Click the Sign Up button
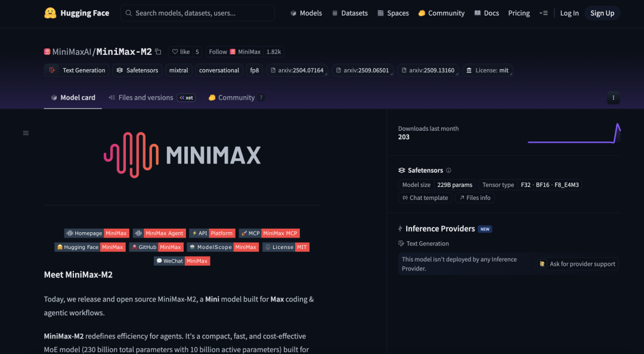The width and height of the screenshot is (644, 354). click(602, 13)
